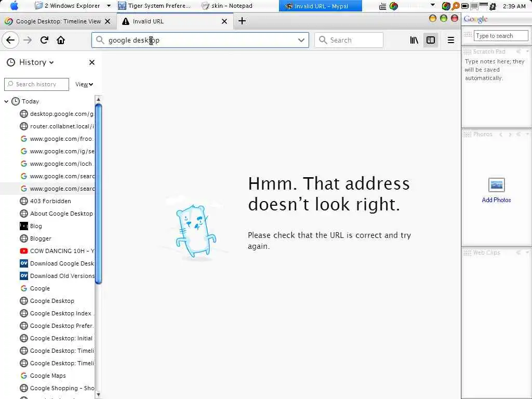Image resolution: width=532 pixels, height=399 pixels.
Task: Open Google Shopping history entry
Action: pyautogui.click(x=57, y=389)
